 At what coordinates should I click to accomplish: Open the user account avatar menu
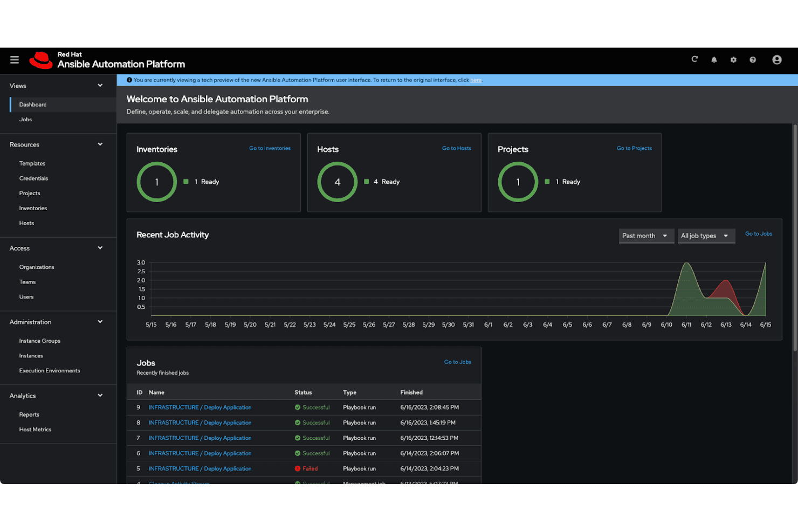coord(777,60)
